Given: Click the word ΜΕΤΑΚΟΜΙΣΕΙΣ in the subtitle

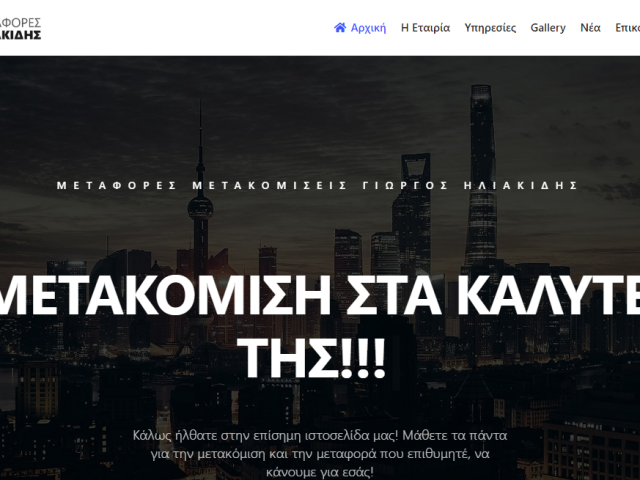Looking at the screenshot, I should tap(269, 185).
